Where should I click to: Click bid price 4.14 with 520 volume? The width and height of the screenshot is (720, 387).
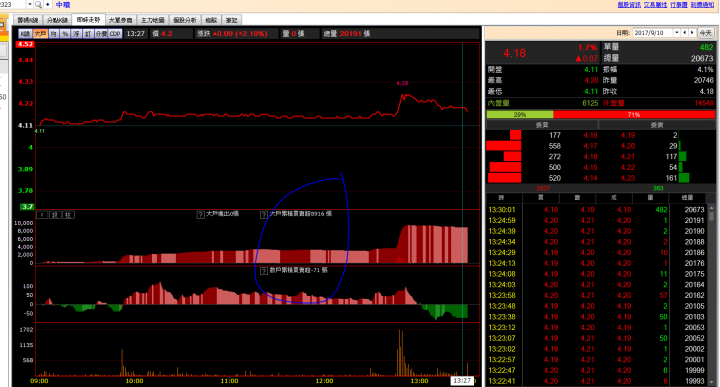[591, 178]
